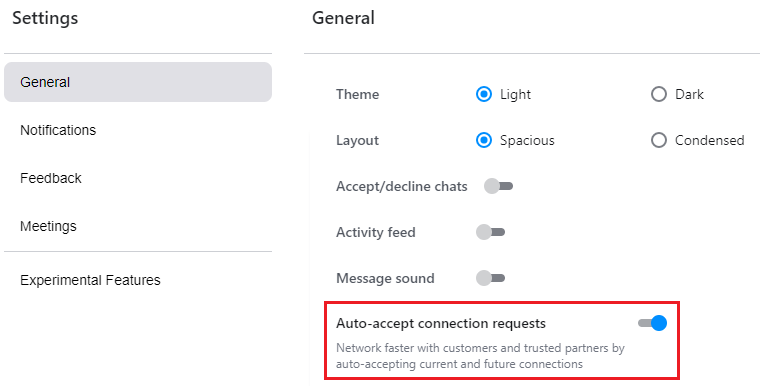The image size is (760, 386).
Task: Select the Light theme radio button
Action: coord(484,94)
